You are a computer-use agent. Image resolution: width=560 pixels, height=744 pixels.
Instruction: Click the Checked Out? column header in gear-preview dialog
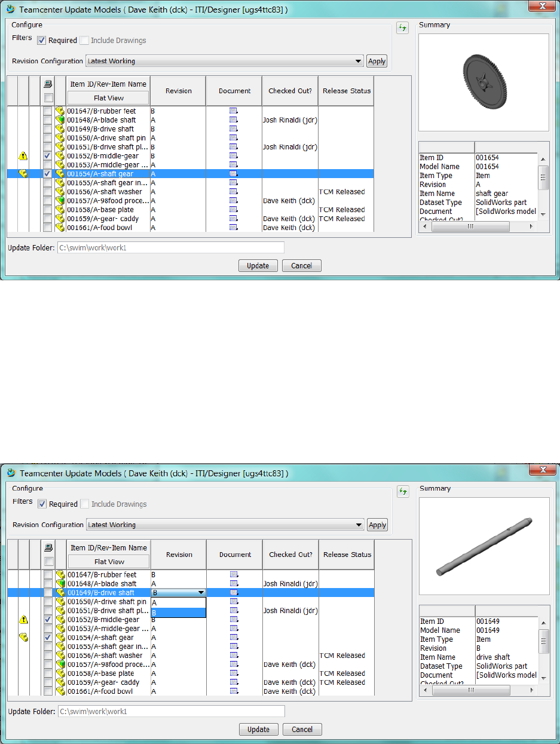click(x=290, y=91)
